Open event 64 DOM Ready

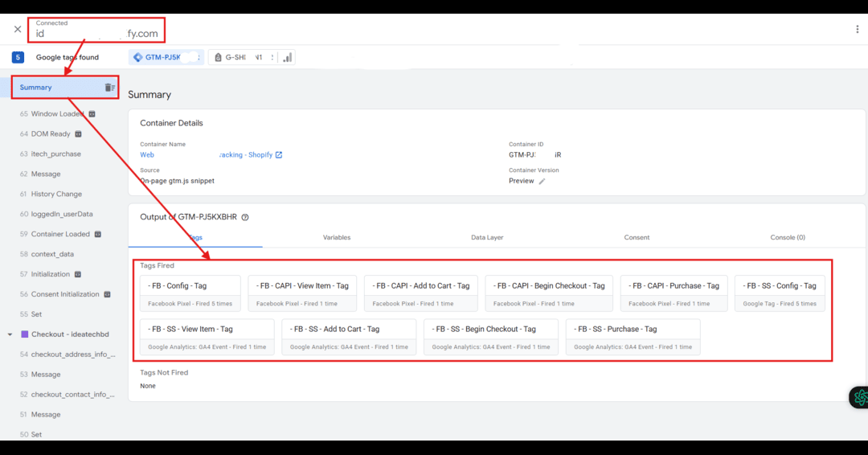(x=45, y=134)
